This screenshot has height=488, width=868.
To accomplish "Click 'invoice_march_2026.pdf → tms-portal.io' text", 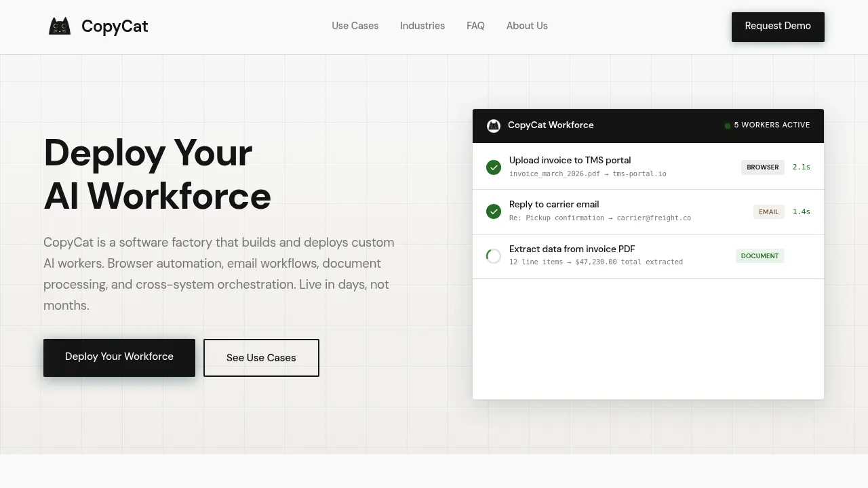I will click(x=588, y=174).
